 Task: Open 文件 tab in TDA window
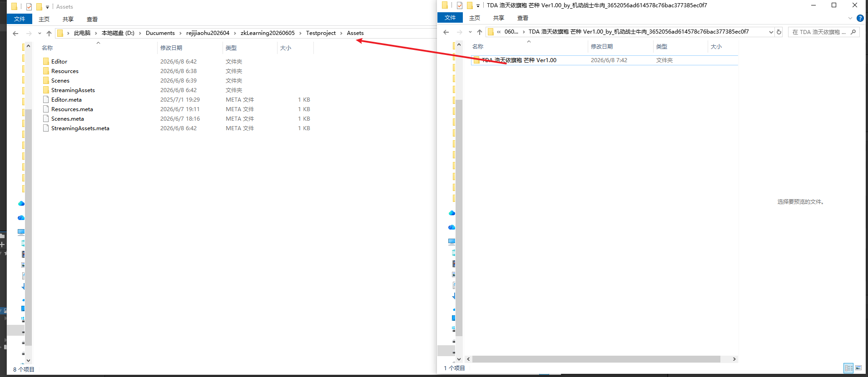click(x=450, y=18)
